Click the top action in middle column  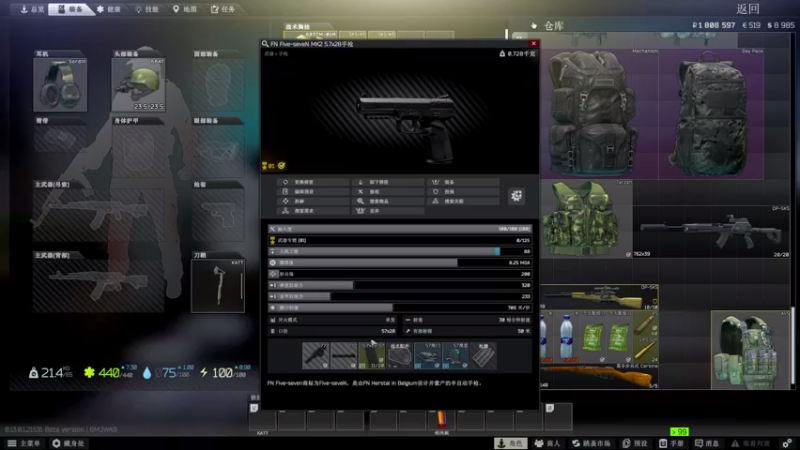click(388, 182)
